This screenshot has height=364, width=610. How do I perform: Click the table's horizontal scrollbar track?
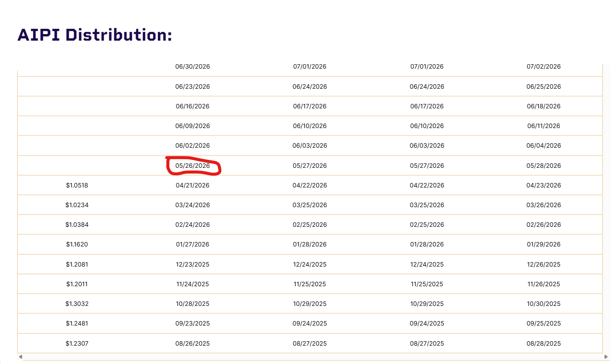tap(313, 357)
